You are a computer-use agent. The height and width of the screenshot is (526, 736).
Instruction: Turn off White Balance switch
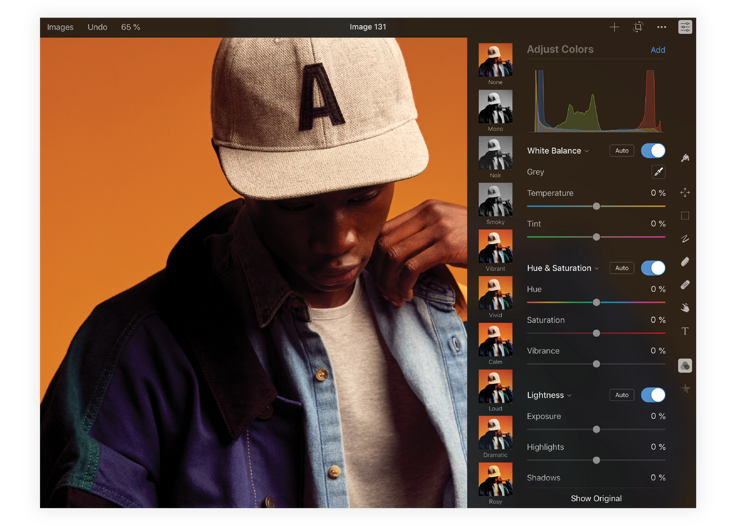point(653,151)
